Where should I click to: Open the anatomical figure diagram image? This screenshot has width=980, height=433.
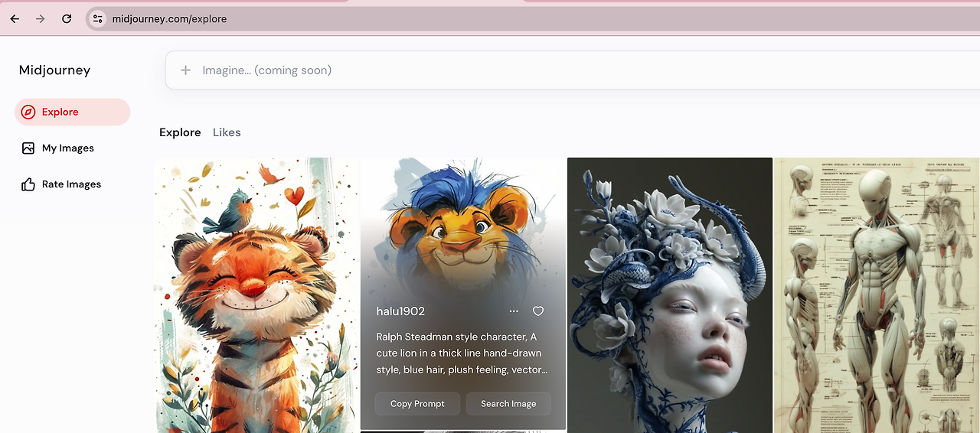click(x=877, y=295)
